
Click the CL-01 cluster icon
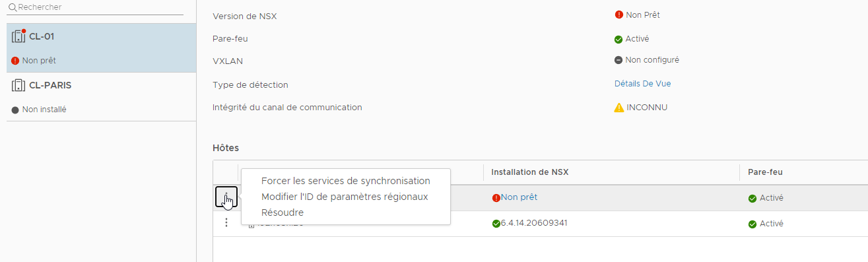point(18,36)
